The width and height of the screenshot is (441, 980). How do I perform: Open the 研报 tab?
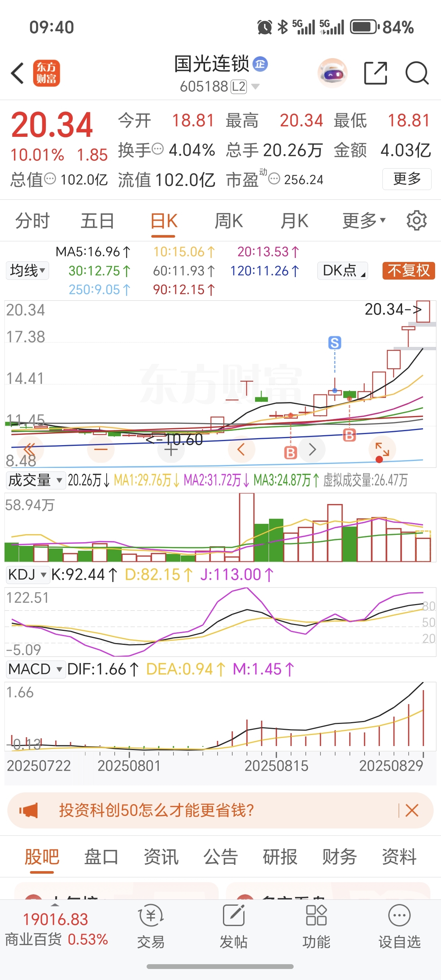click(280, 857)
